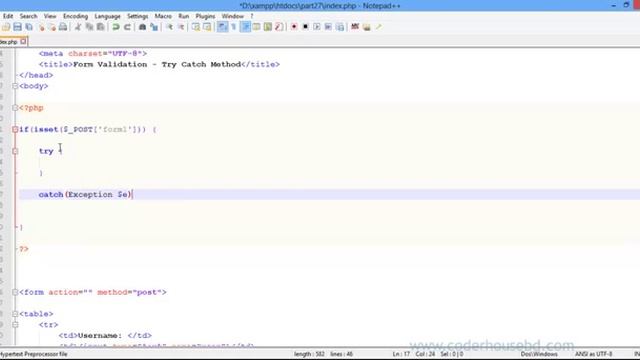640x360 pixels.
Task: Open the ? help menu
Action: click(252, 16)
